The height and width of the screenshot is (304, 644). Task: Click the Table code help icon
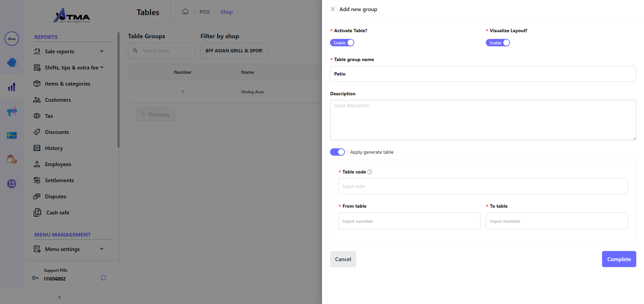(x=370, y=172)
